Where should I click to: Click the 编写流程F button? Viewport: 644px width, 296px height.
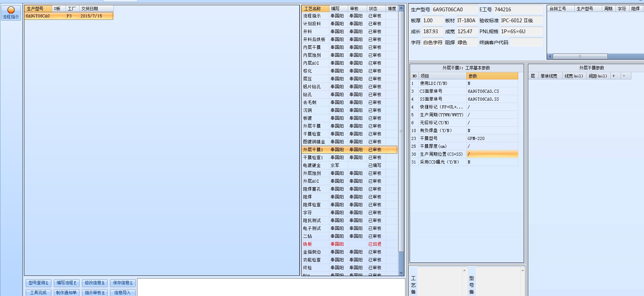66,283
